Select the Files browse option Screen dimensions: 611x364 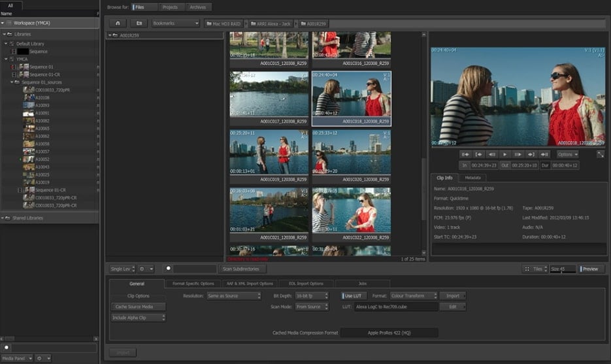tap(144, 7)
